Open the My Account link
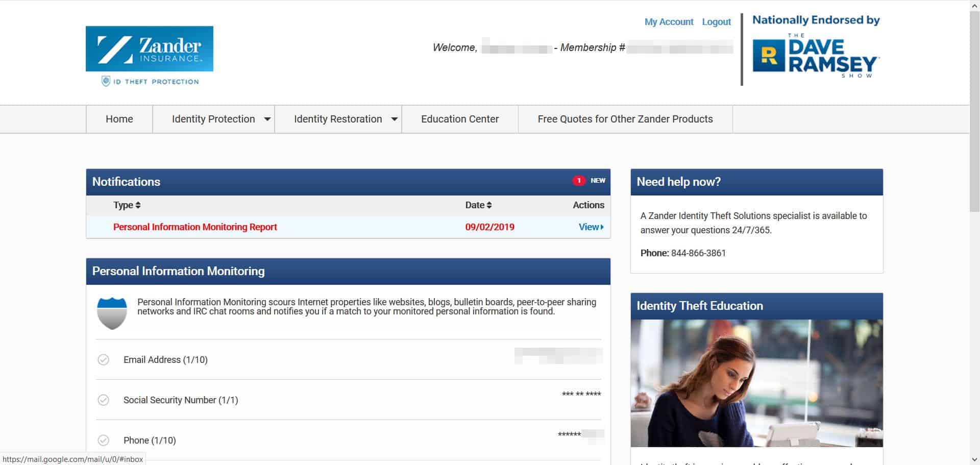 point(668,22)
